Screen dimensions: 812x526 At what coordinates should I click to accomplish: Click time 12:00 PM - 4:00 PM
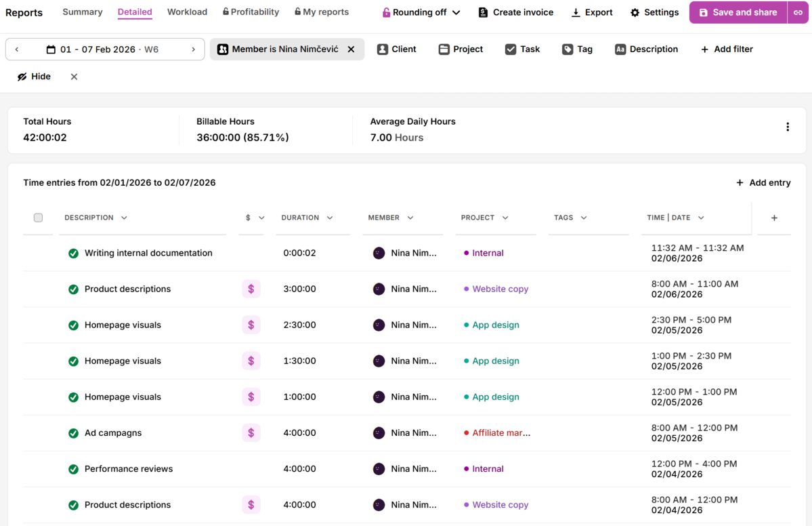coord(694,464)
